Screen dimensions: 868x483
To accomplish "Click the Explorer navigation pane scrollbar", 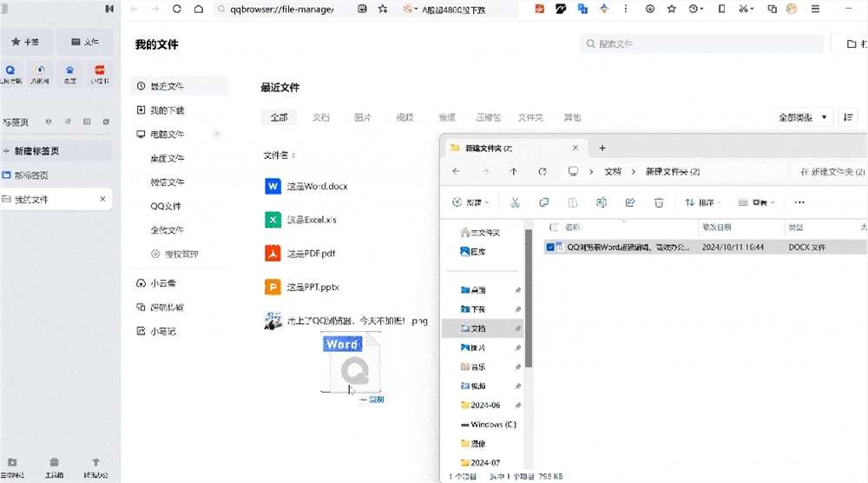I will 529,297.
